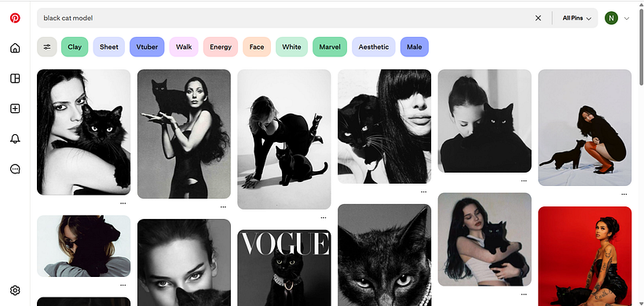Image resolution: width=644 pixels, height=306 pixels.
Task: Open close-up pin of bangs and cat
Action: [x=384, y=126]
